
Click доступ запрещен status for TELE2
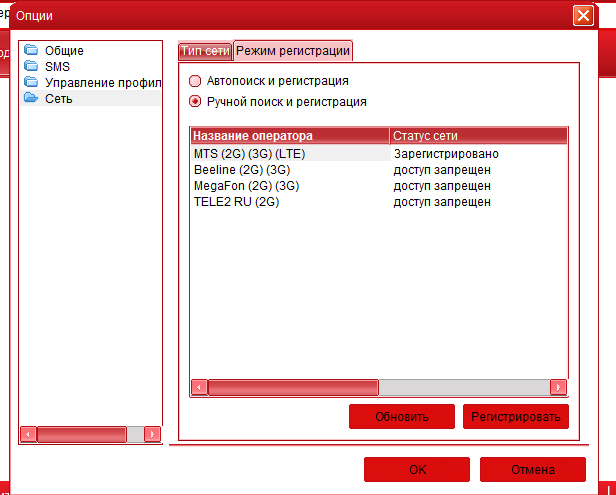click(x=442, y=202)
